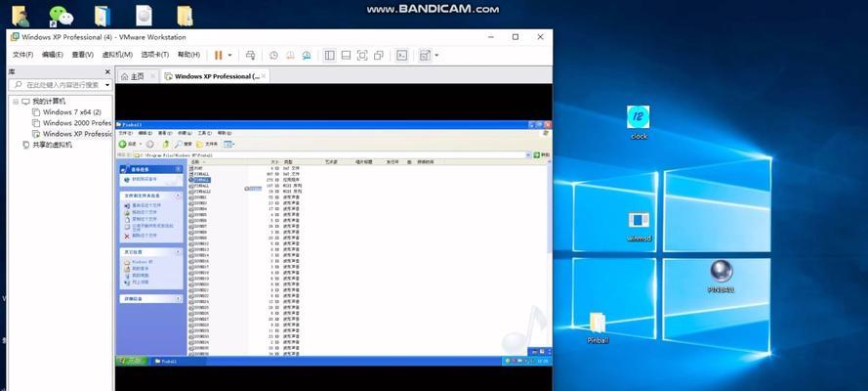Click the XP Explorer vertical scrollbar

coord(549,257)
